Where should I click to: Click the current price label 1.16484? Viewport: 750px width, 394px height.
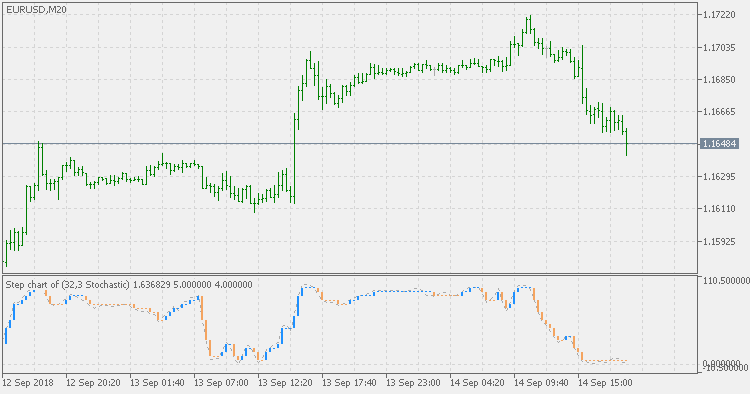[719, 143]
